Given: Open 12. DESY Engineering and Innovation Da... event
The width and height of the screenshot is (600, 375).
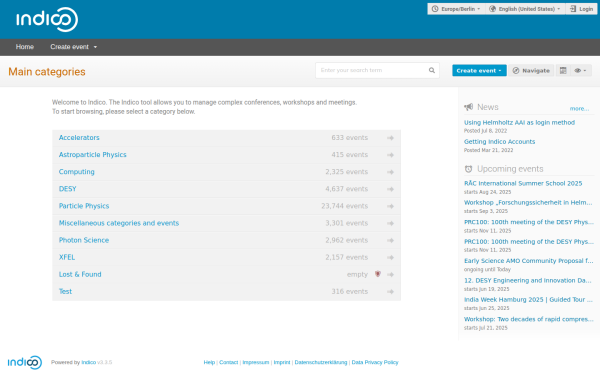Looking at the screenshot, I should pyautogui.click(x=528, y=280).
